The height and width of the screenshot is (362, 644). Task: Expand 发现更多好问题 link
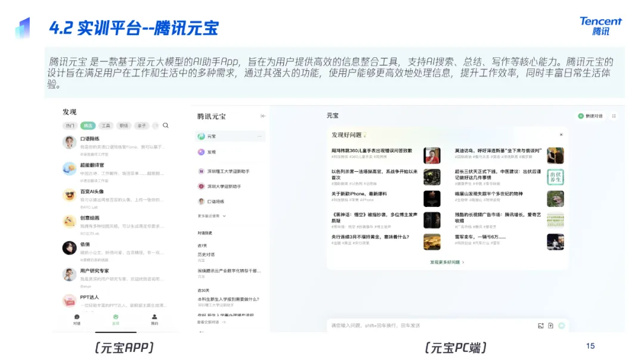447,262
